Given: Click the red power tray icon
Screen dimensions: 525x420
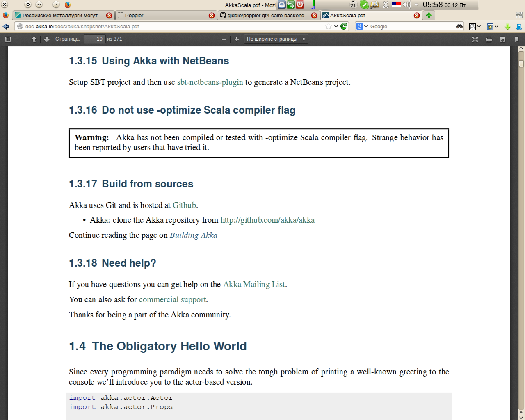Looking at the screenshot, I should point(300,5).
